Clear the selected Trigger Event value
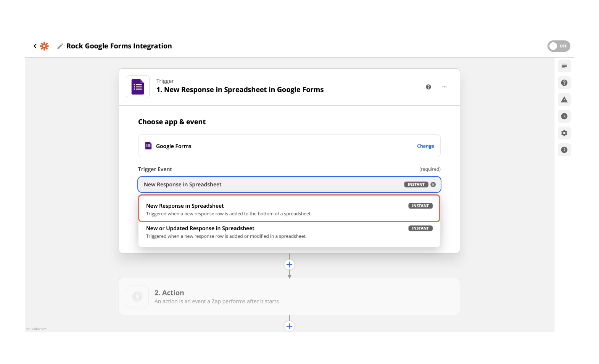This screenshot has height=364, width=599. (433, 184)
